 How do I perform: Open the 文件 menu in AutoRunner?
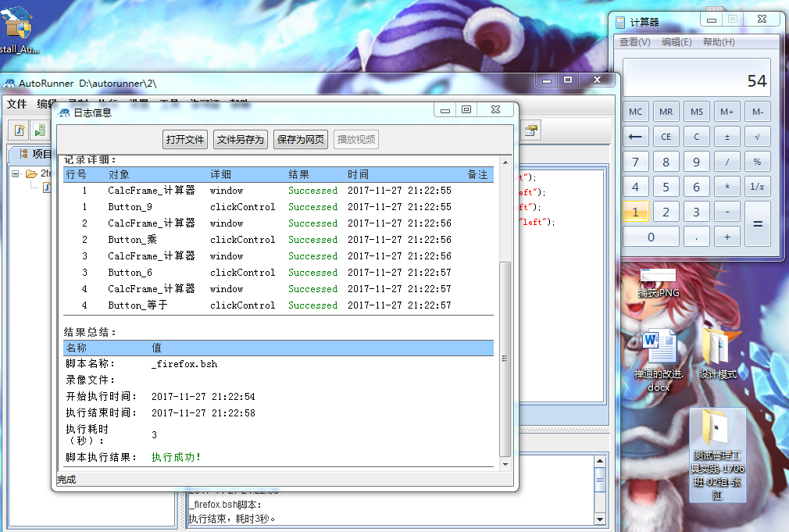click(16, 104)
